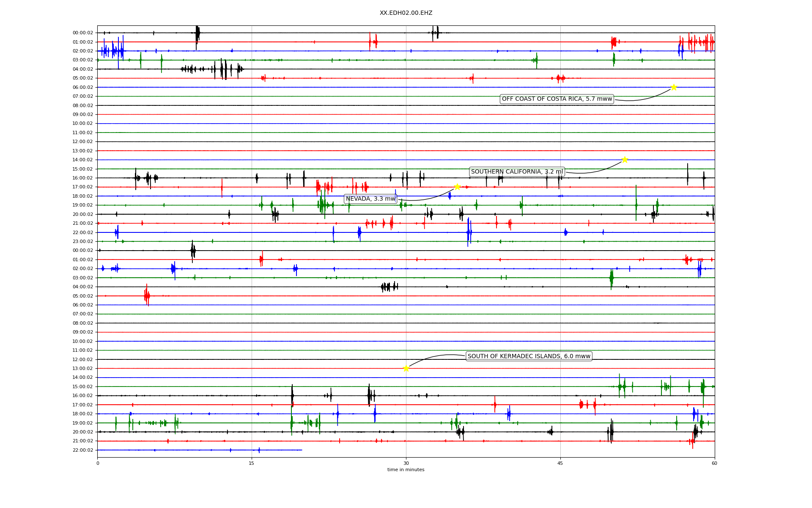Screen dimensions: 812x508
Task: Click the SOUTH OF KERMADEC ISLANDS label
Action: pyautogui.click(x=529, y=356)
